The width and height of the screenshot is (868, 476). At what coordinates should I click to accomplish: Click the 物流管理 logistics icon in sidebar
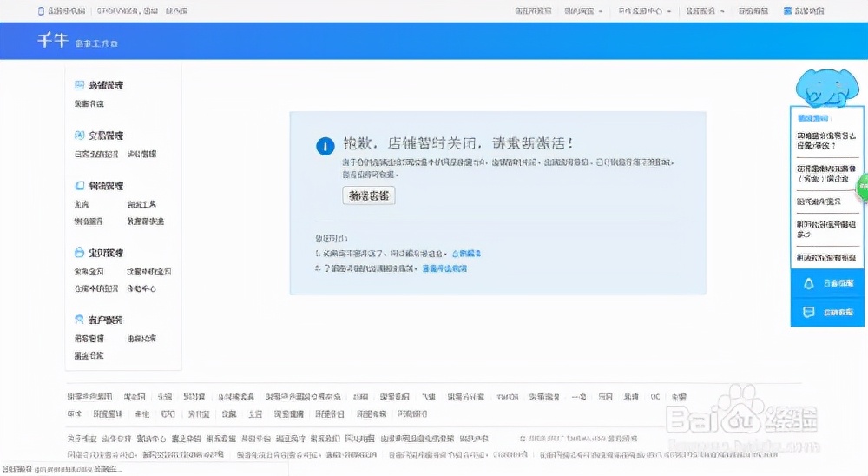pos(80,186)
